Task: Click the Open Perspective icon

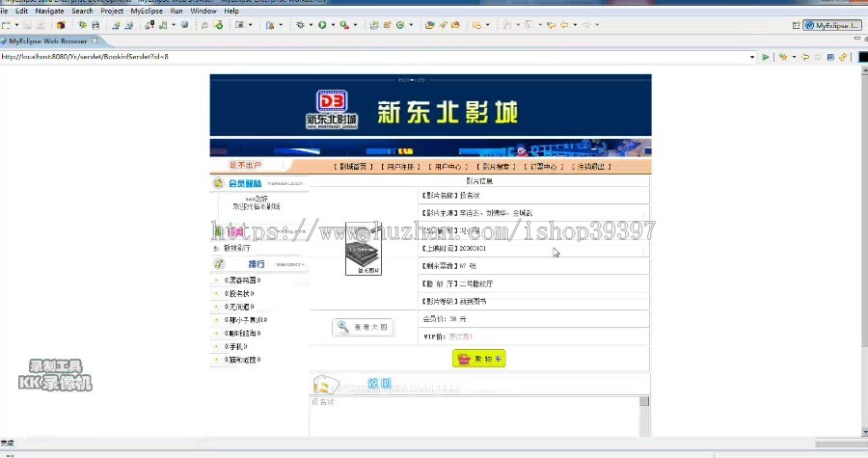Action: (x=796, y=25)
